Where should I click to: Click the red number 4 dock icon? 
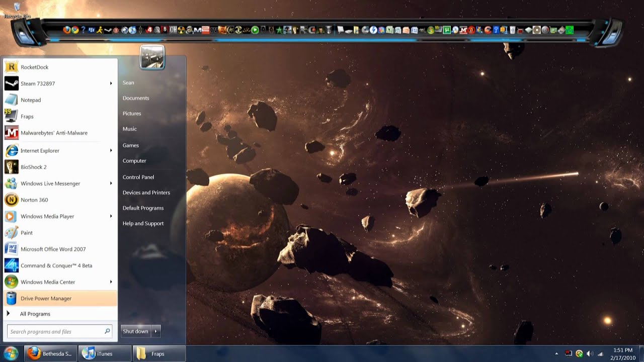pos(149,30)
